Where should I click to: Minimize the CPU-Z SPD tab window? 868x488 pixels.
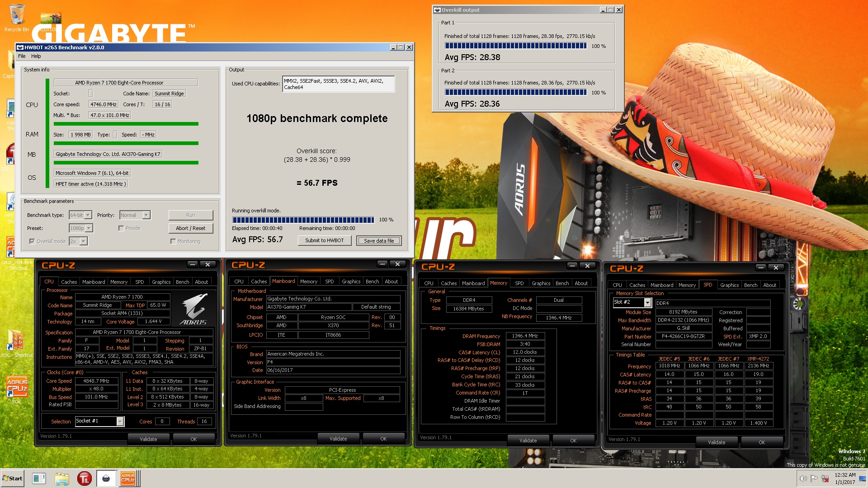(761, 268)
